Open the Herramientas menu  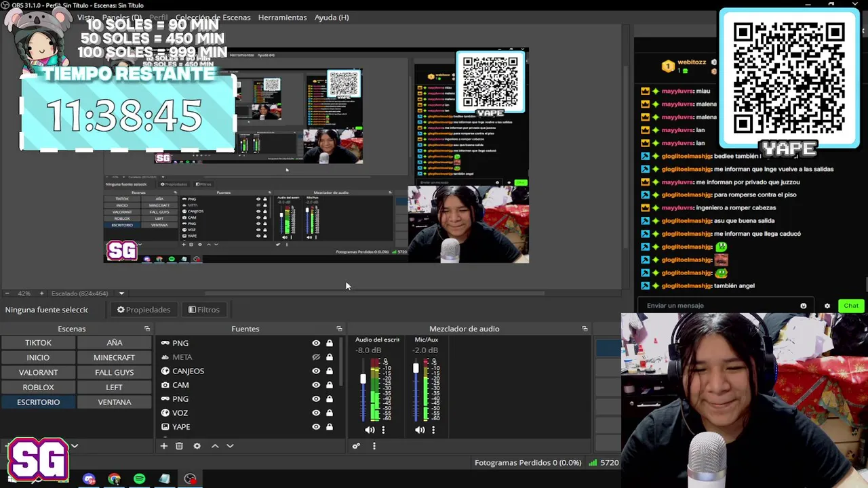pyautogui.click(x=282, y=17)
